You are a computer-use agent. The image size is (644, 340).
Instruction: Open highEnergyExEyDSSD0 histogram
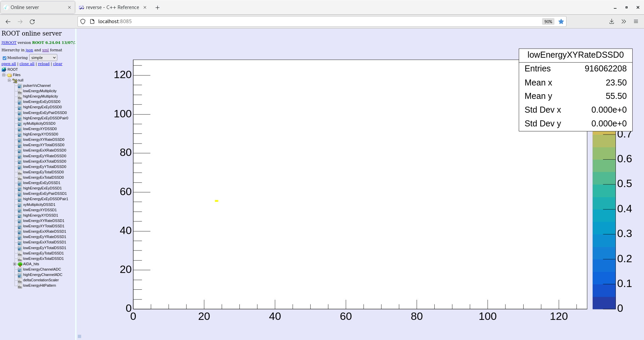pyautogui.click(x=42, y=107)
